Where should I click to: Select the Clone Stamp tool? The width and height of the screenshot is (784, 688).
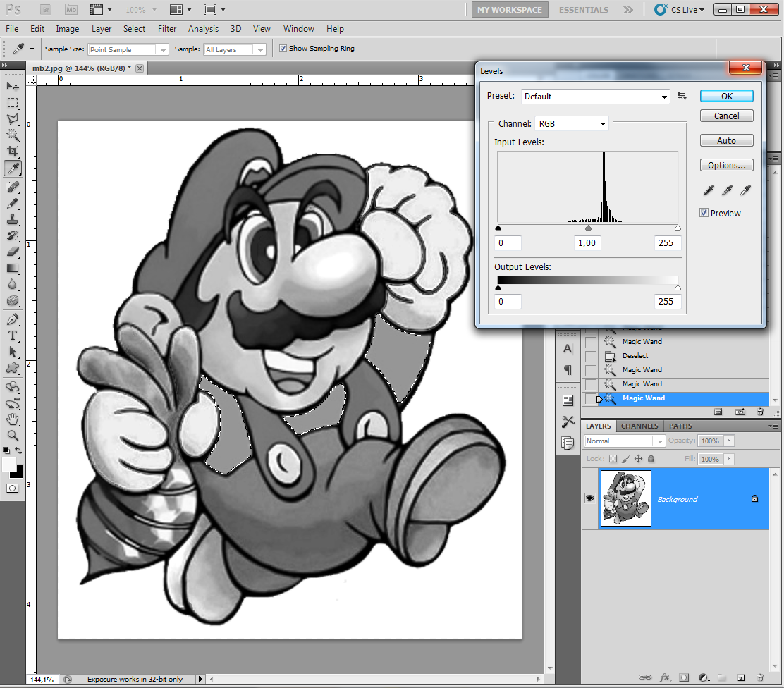(x=13, y=219)
